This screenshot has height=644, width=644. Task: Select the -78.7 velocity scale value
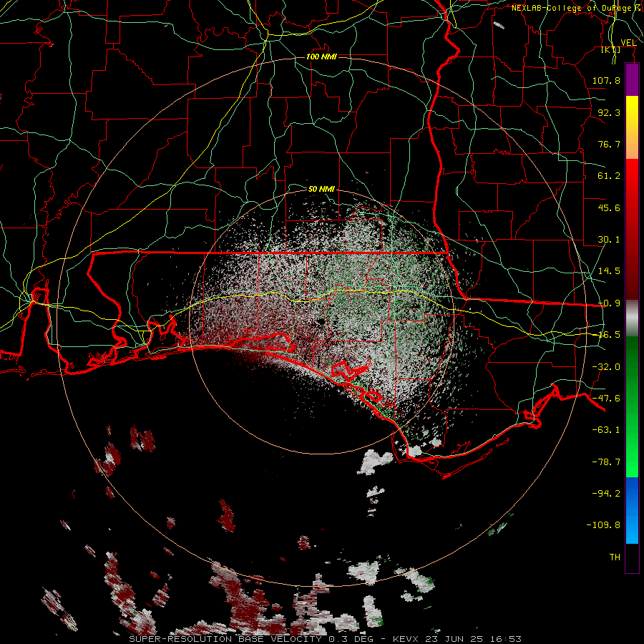pyautogui.click(x=606, y=462)
